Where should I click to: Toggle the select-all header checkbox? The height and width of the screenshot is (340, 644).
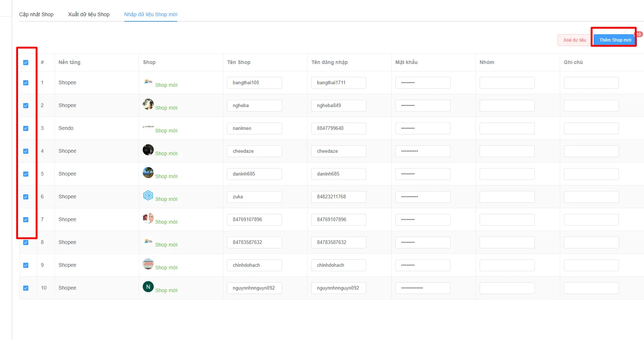coord(26,63)
